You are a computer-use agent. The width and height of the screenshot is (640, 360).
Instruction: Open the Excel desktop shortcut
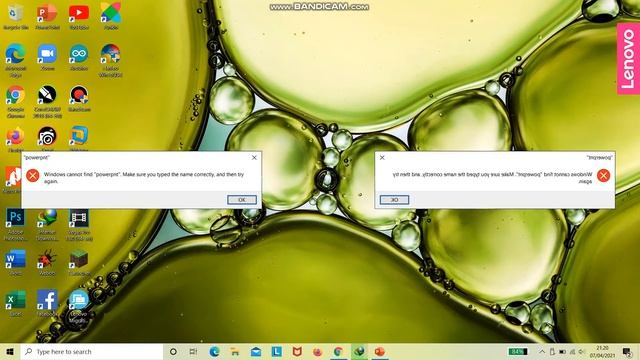pos(16,303)
